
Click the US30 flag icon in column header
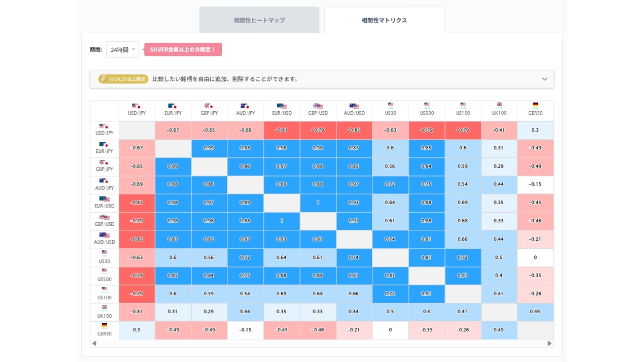390,105
